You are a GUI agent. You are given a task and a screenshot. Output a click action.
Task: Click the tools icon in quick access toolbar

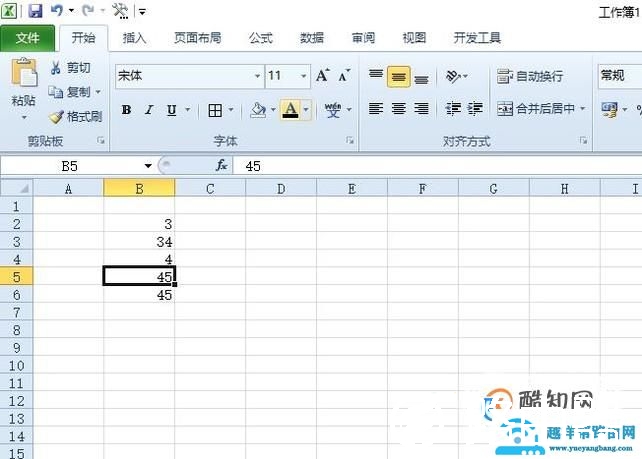(120, 11)
